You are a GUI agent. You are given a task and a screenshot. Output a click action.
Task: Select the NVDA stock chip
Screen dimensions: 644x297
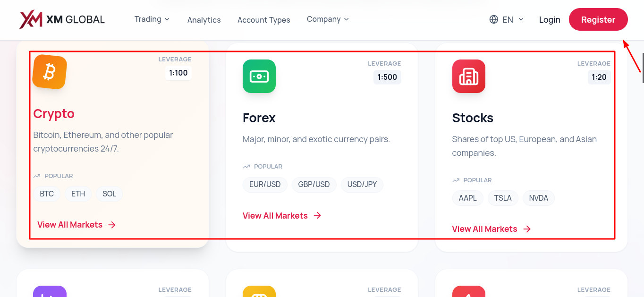coord(539,198)
